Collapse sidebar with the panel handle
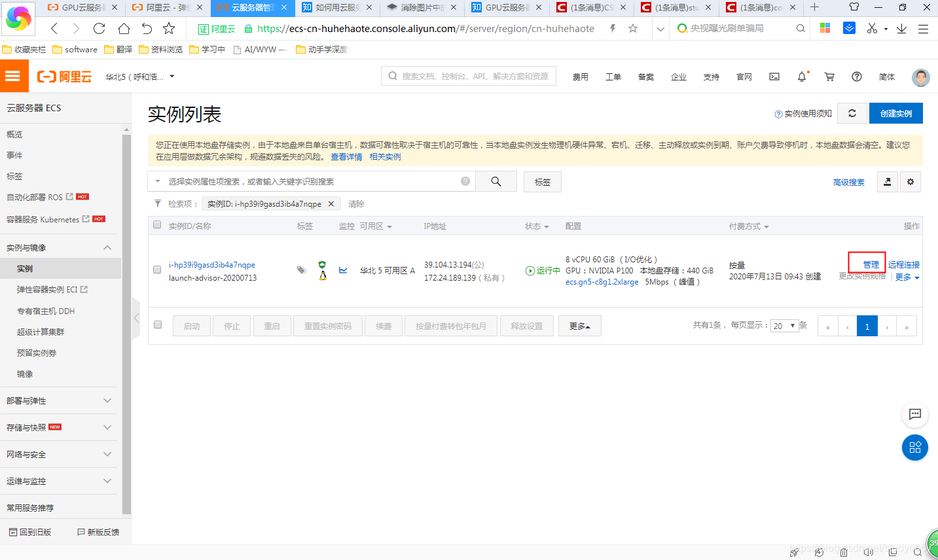Screen dimensions: 938x560 pyautogui.click(x=136, y=317)
